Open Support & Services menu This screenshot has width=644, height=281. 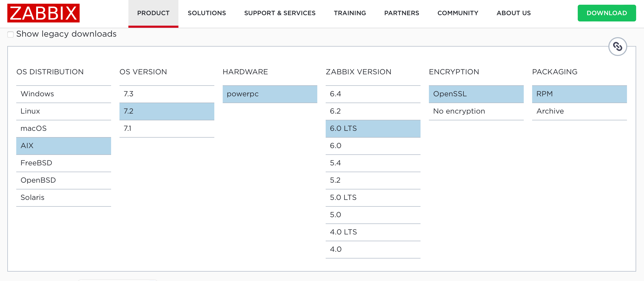280,13
